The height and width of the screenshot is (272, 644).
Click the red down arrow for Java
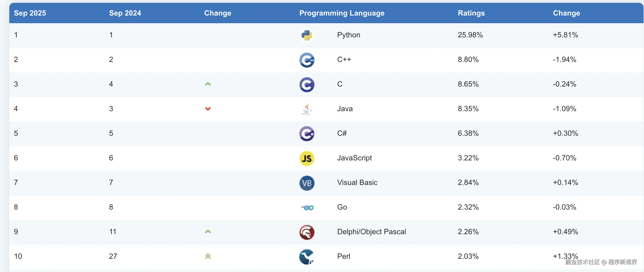point(208,109)
